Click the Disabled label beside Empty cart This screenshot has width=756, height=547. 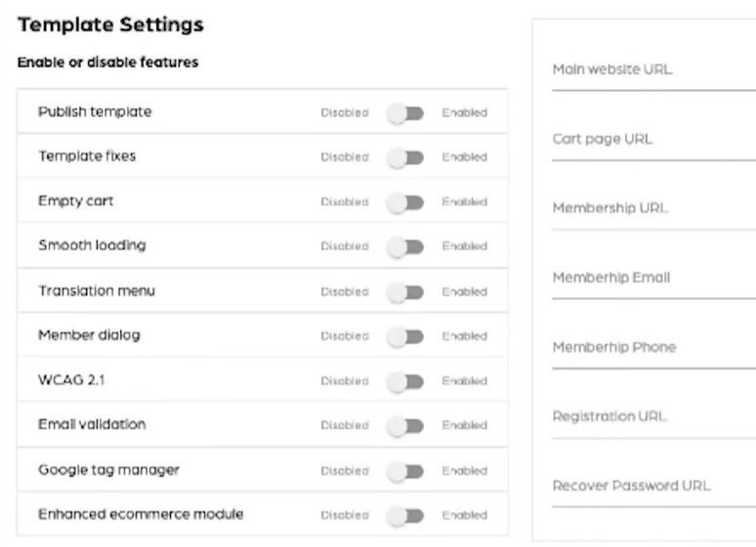345,202
